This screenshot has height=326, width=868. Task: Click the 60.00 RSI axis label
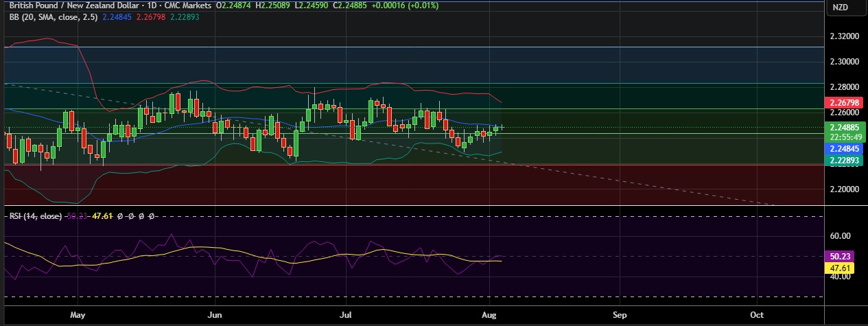click(x=840, y=235)
